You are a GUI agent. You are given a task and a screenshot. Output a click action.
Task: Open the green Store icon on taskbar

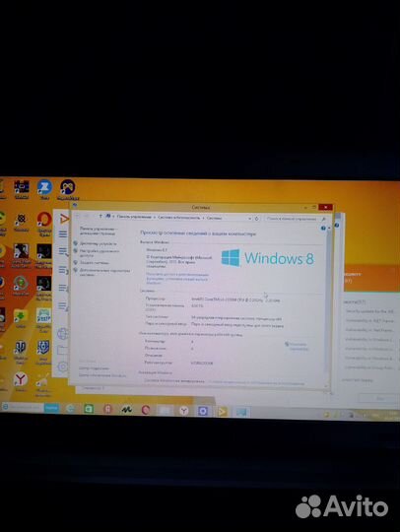pos(89,409)
